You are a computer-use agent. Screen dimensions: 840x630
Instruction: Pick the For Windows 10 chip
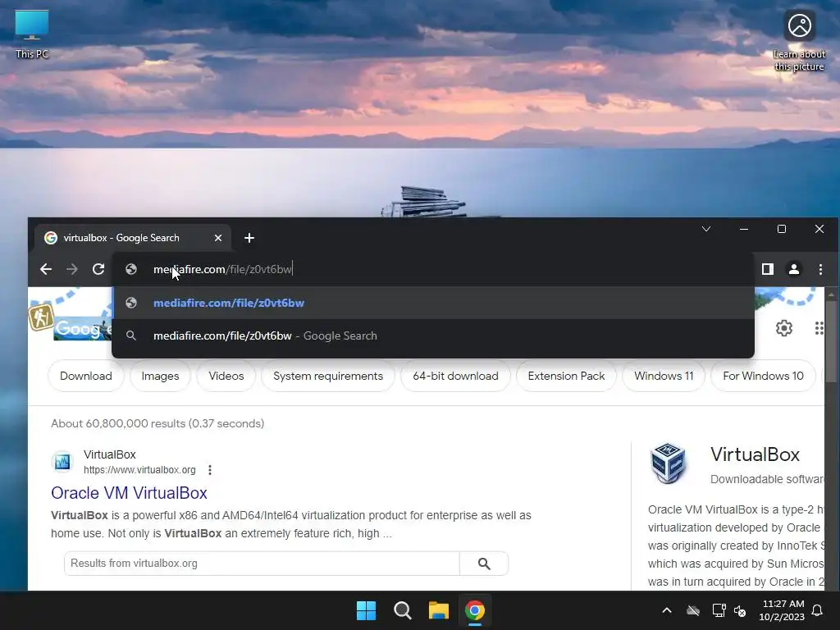coord(763,376)
